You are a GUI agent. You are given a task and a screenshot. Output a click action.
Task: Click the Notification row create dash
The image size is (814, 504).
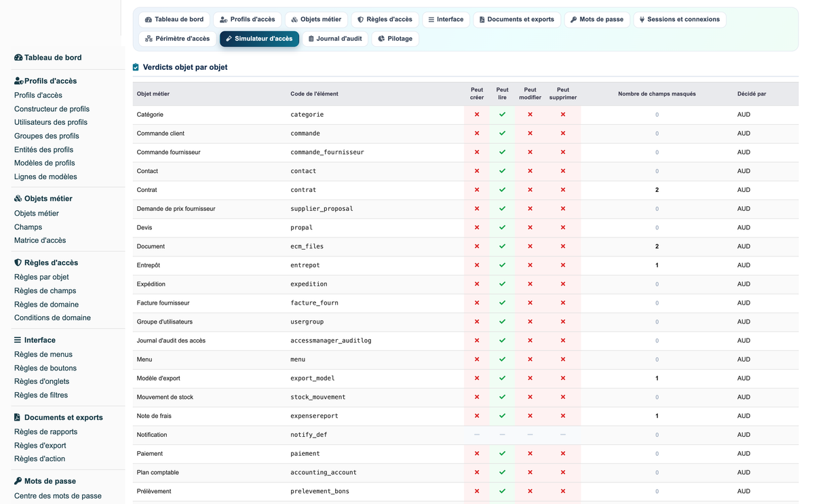pos(477,435)
